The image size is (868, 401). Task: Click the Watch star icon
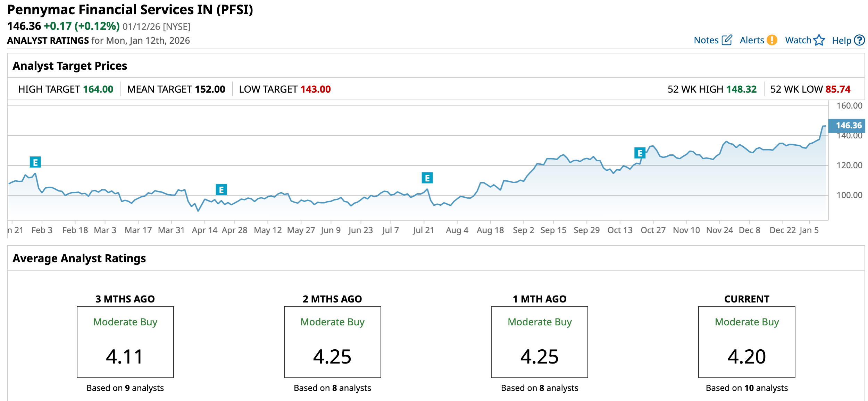(x=819, y=40)
